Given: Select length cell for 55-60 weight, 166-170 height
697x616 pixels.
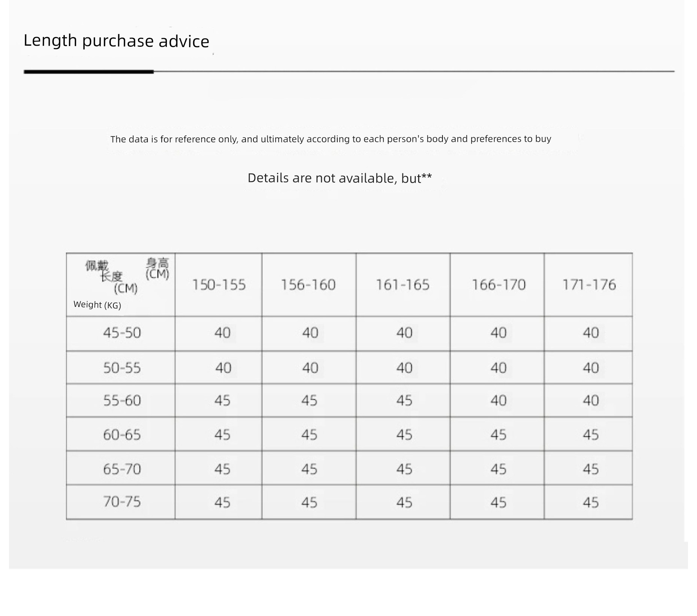Looking at the screenshot, I should pyautogui.click(x=499, y=401).
